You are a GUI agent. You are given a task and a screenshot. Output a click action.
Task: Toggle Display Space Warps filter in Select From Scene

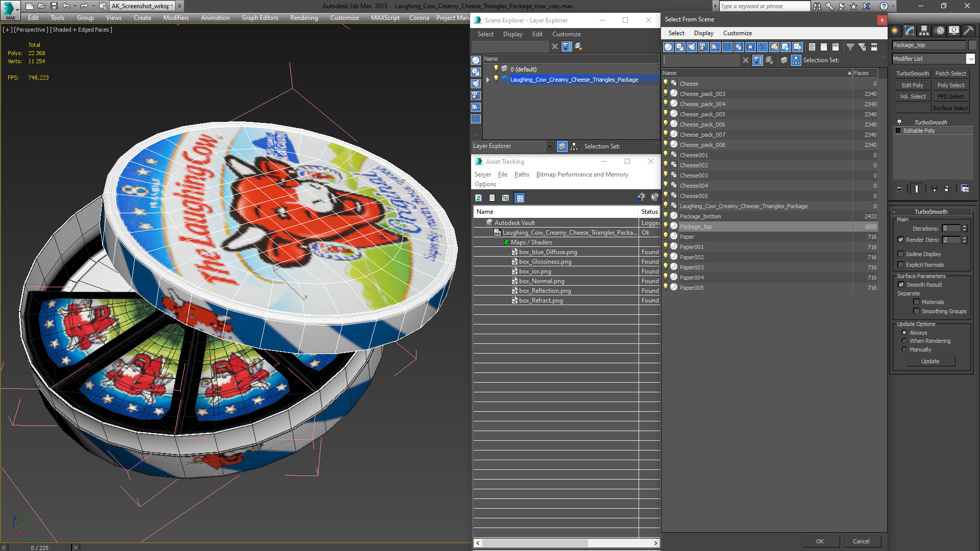(727, 47)
